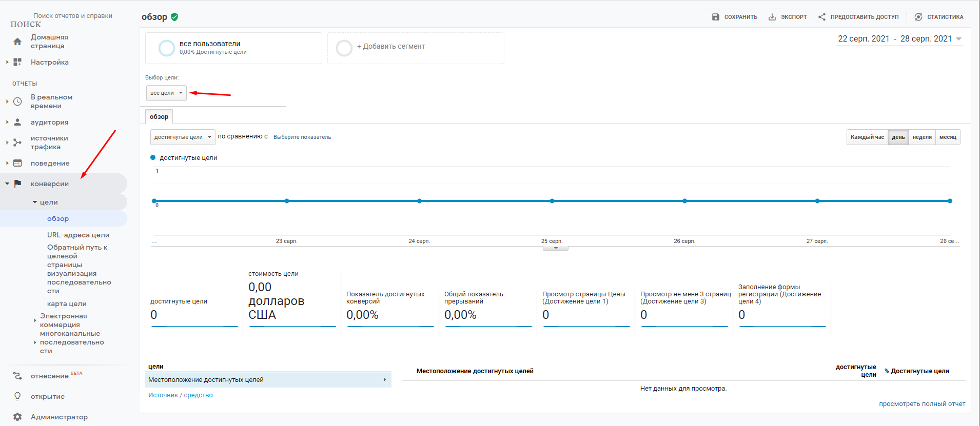This screenshot has width=980, height=426.
Task: Click the view full report link
Action: pyautogui.click(x=922, y=404)
